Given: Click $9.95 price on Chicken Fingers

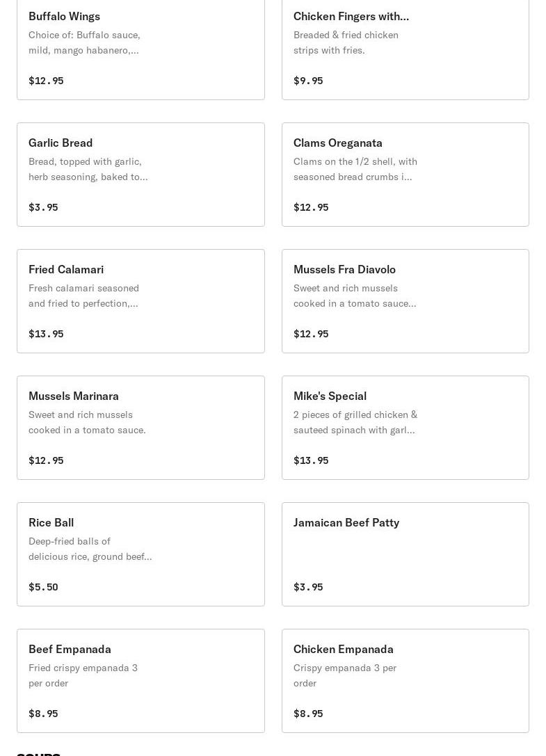Looking at the screenshot, I should coord(308,81).
